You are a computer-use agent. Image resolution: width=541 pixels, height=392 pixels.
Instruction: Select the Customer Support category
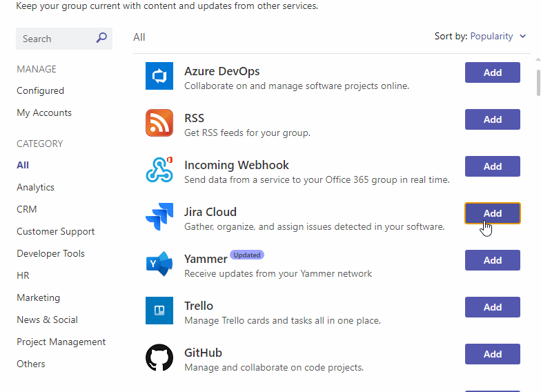[x=55, y=232]
